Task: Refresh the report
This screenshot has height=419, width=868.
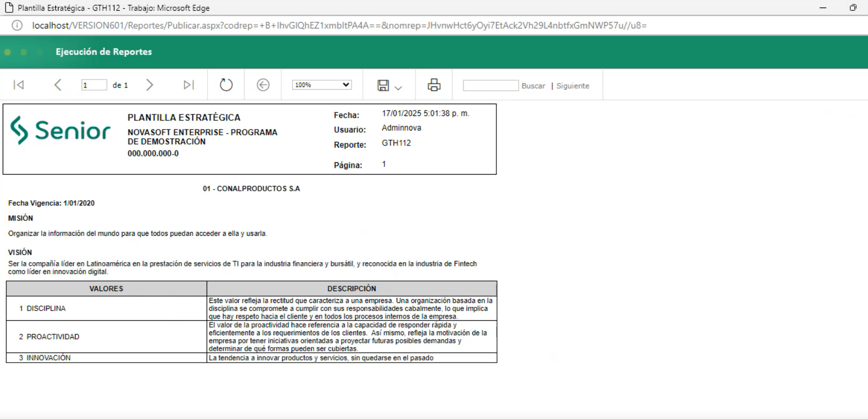Action: (x=226, y=85)
